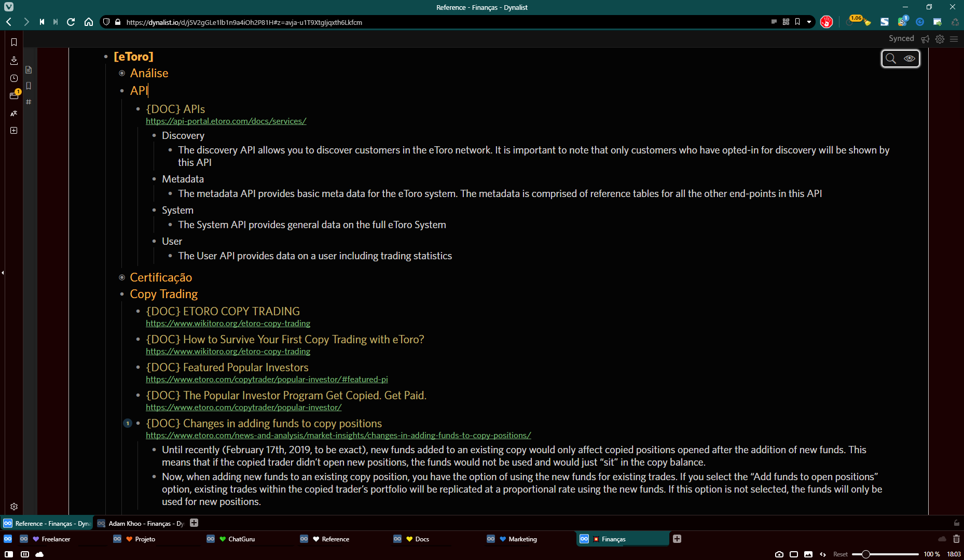Open page actions in status bar
The height and width of the screenshot is (560, 964).
coord(823,554)
